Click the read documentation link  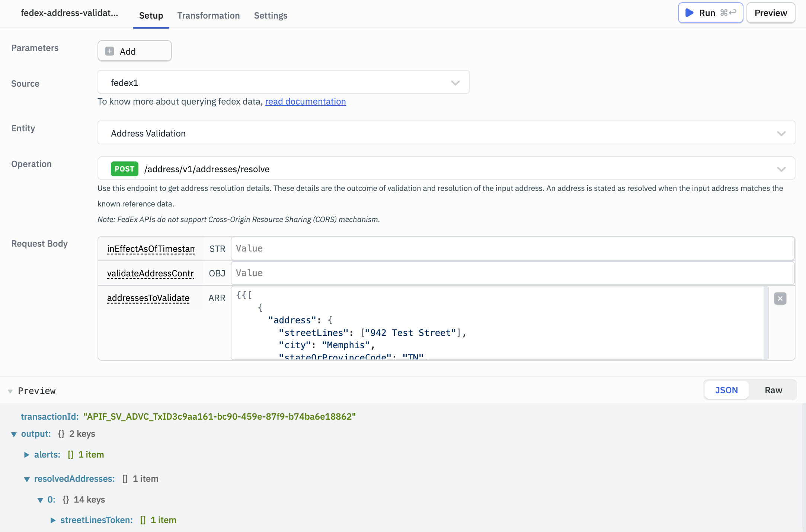pos(305,102)
